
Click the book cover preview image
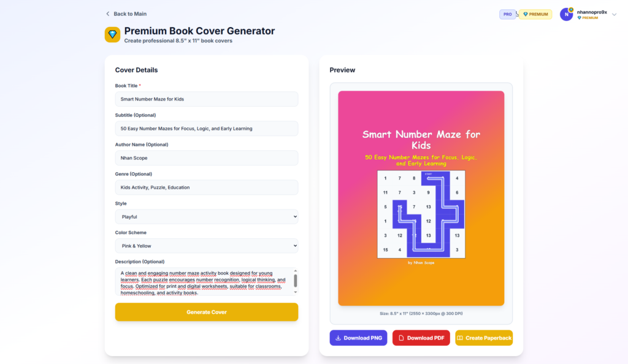[x=421, y=198]
